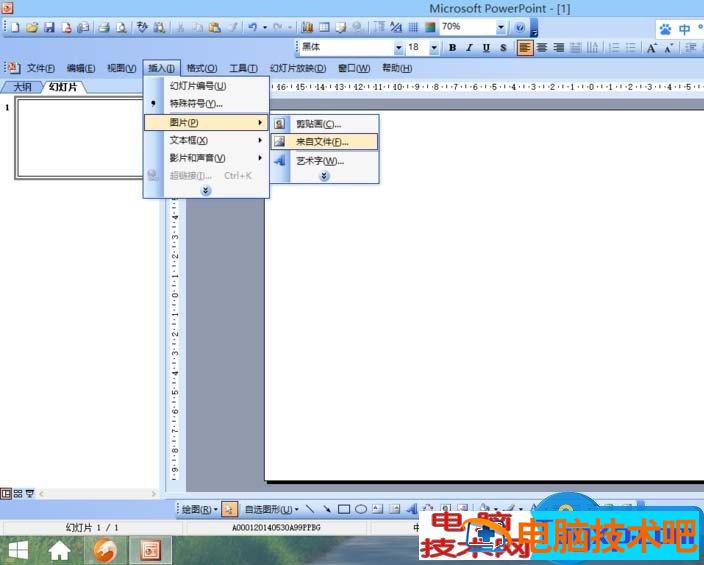Open the 工具(T) menu
The height and width of the screenshot is (565, 704).
pyautogui.click(x=243, y=68)
